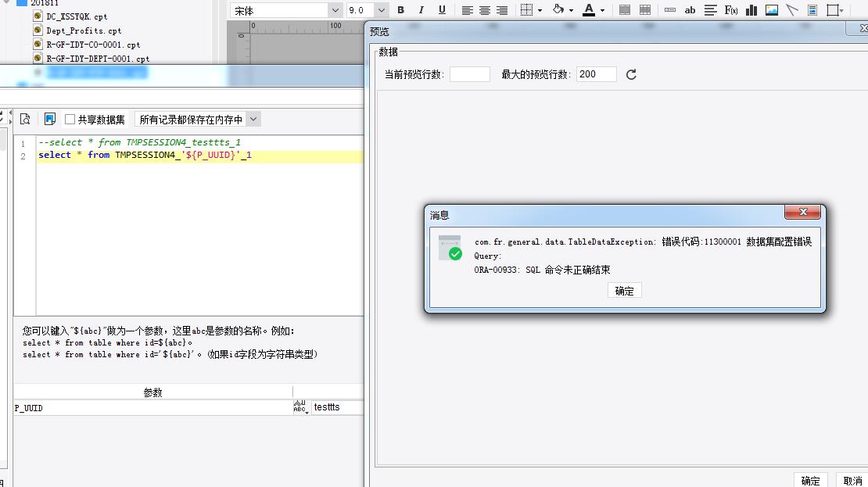
Task: Click the font color A icon
Action: pos(589,10)
